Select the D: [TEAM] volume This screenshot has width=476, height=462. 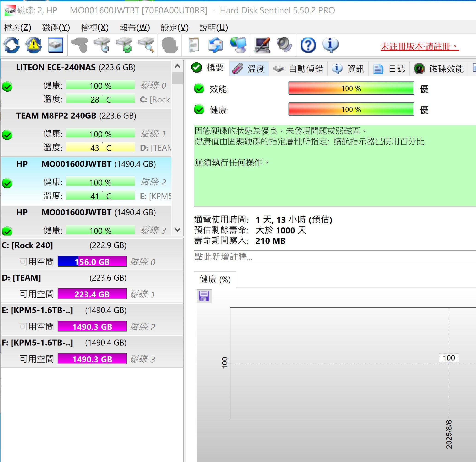click(x=92, y=287)
